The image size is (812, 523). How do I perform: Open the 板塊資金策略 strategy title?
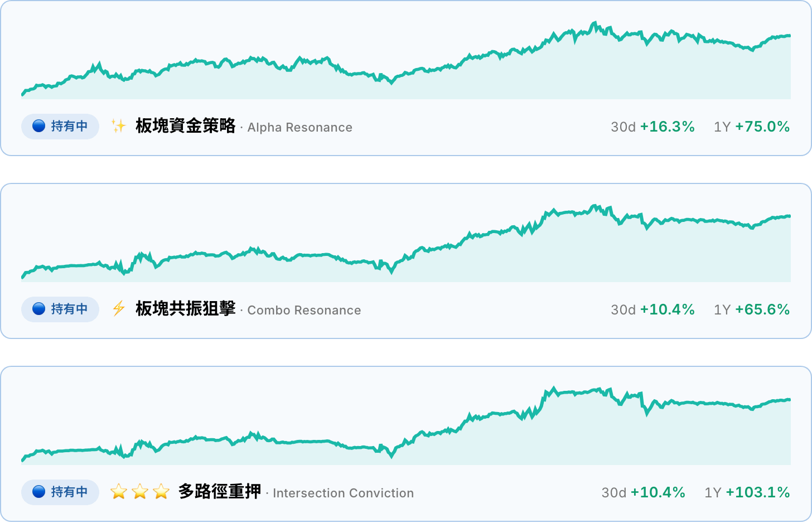186,126
